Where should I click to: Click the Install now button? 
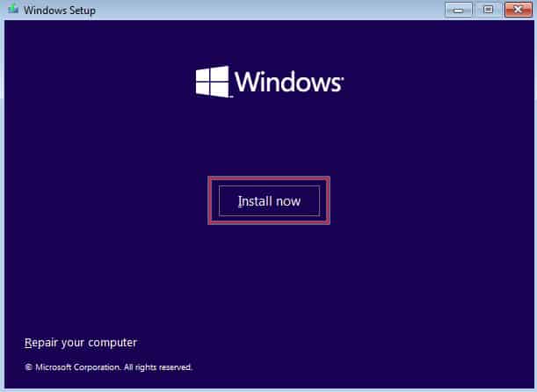click(269, 201)
